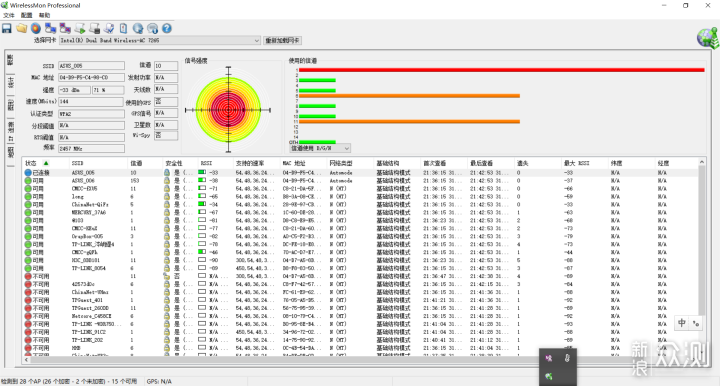Click the lock icon in the TPGuest_401 row

coord(167,300)
